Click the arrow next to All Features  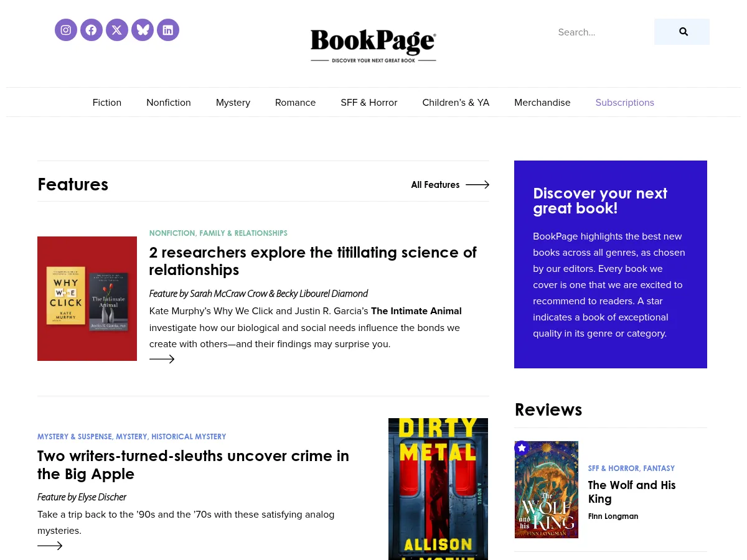point(477,184)
